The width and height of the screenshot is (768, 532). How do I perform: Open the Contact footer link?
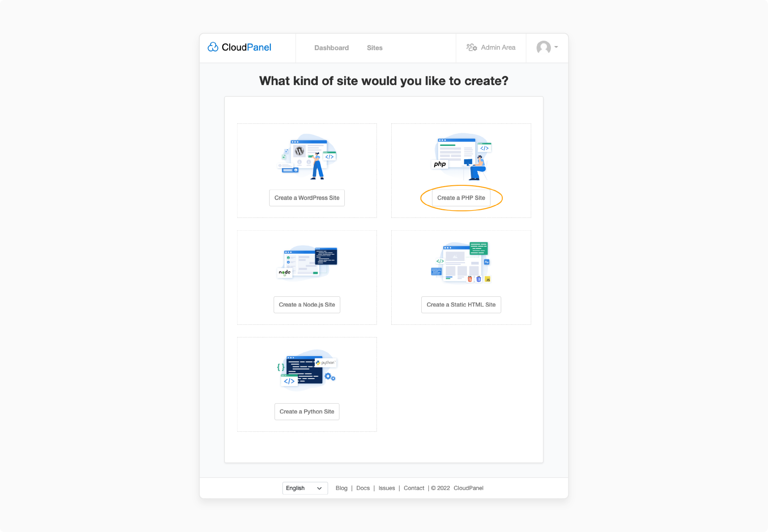414,488
